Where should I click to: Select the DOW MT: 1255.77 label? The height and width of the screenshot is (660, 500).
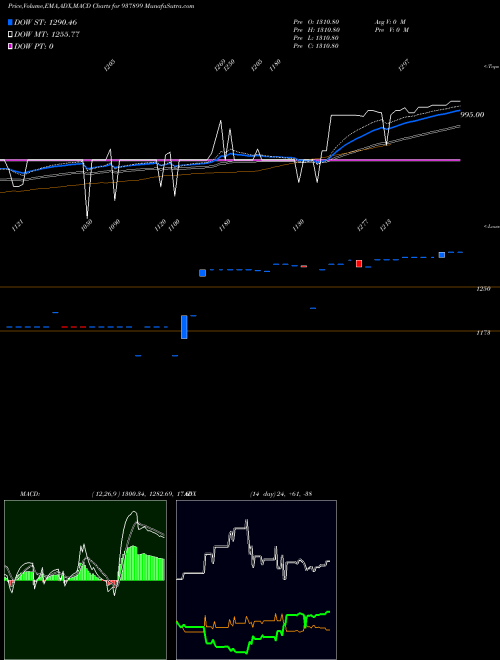pos(47,35)
